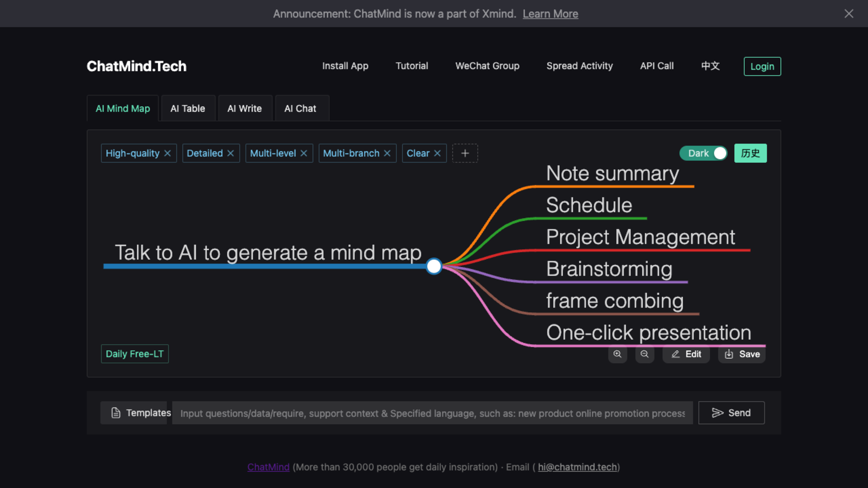The height and width of the screenshot is (488, 868).
Task: Select the One-click presentation branch
Action: 649,332
